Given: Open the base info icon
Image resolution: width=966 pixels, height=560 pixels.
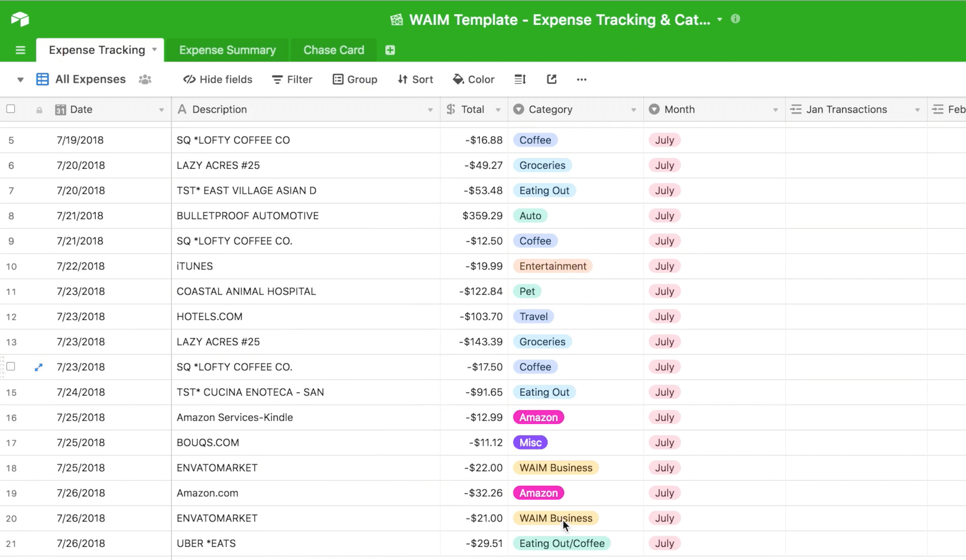Looking at the screenshot, I should (735, 19).
